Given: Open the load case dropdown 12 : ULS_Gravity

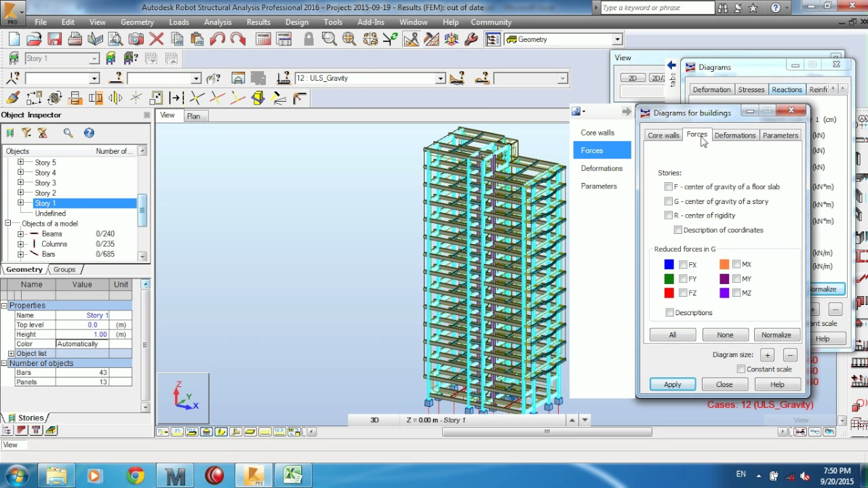Looking at the screenshot, I should pos(440,79).
